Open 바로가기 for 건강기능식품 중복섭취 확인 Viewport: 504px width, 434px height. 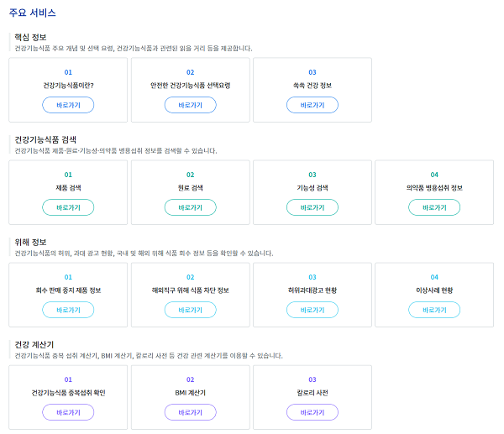(68, 412)
